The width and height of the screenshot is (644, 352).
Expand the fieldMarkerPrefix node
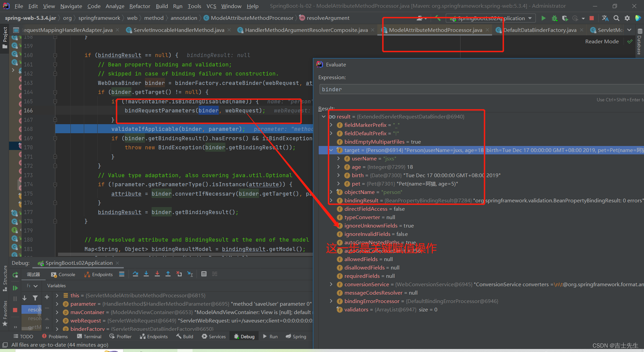331,125
